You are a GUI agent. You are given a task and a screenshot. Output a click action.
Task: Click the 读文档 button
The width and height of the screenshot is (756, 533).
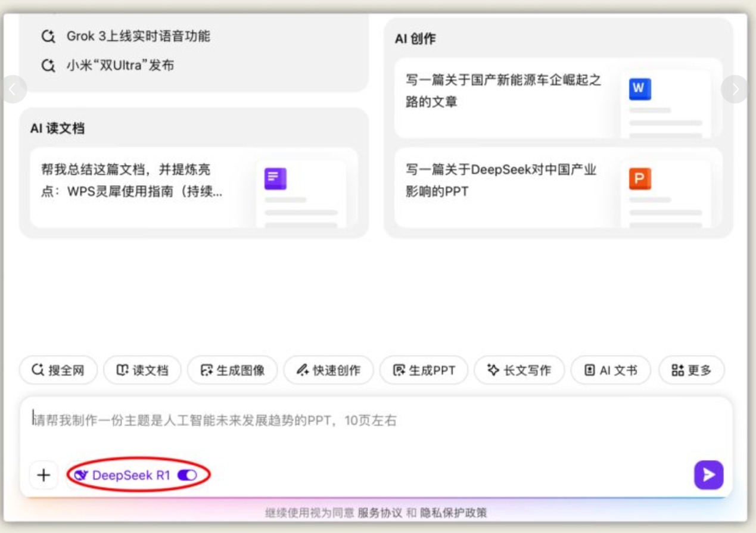click(x=142, y=370)
